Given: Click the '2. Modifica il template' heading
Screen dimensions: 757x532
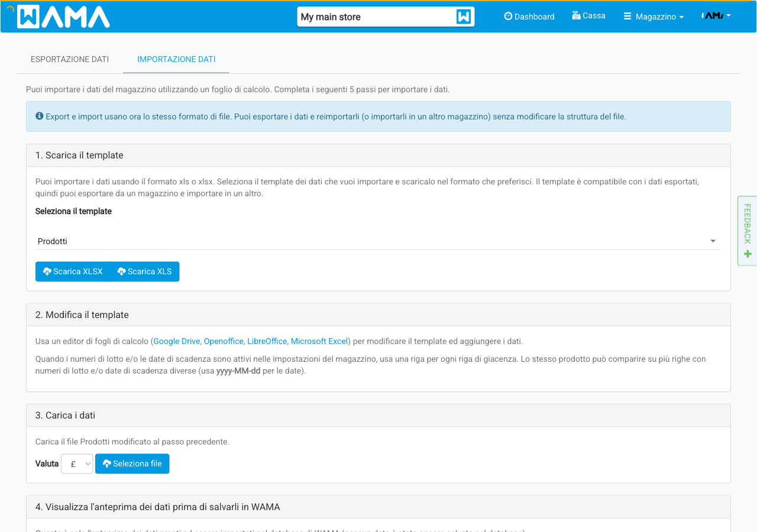Looking at the screenshot, I should (82, 315).
